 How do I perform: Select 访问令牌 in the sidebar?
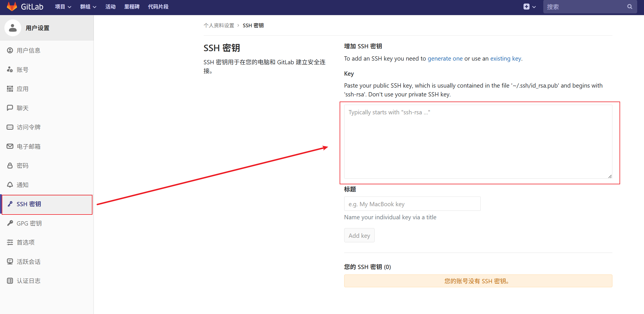[x=28, y=127]
